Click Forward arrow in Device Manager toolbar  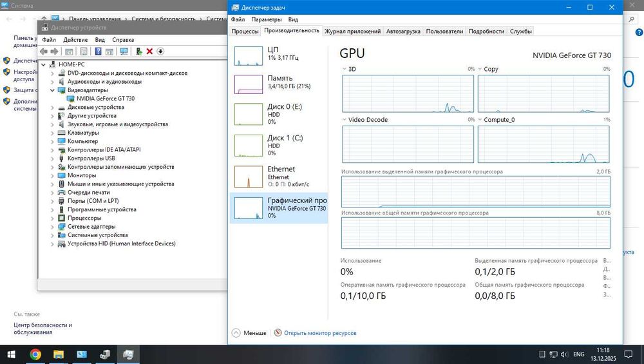[x=54, y=52]
